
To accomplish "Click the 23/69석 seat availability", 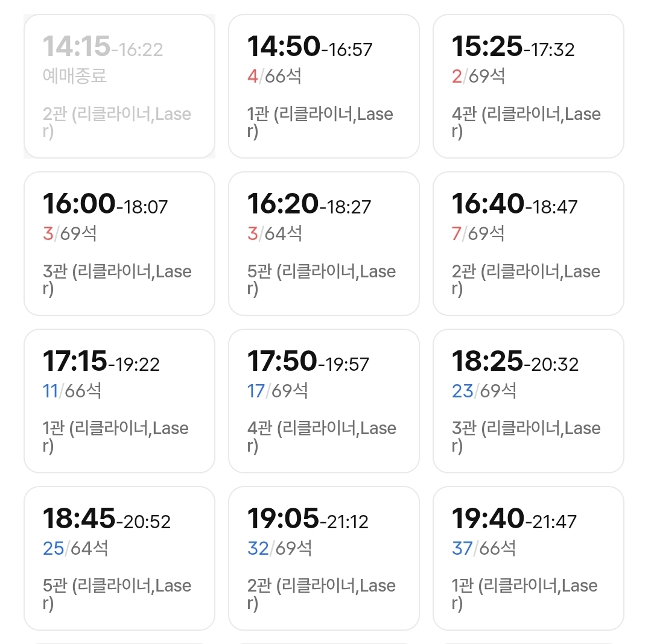I will pyautogui.click(x=484, y=391).
